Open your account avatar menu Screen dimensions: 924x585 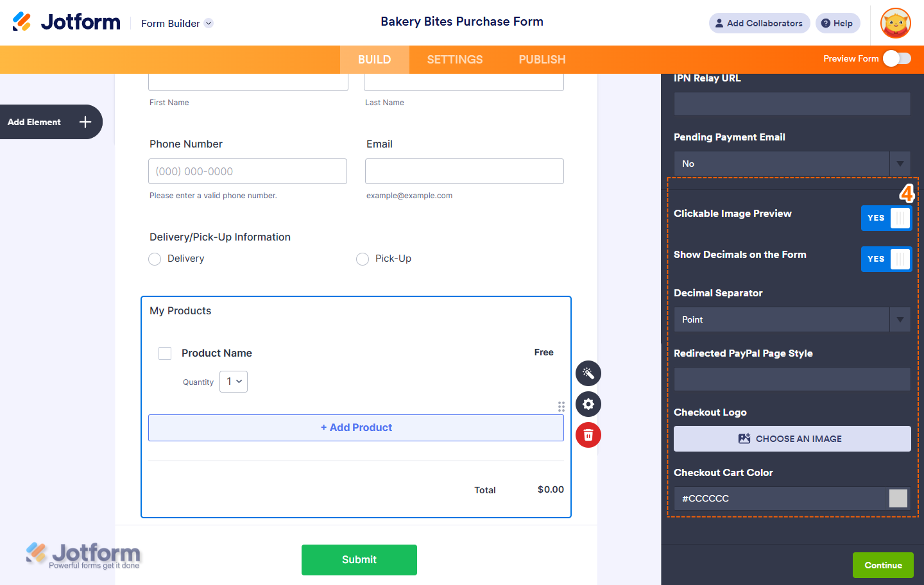pyautogui.click(x=895, y=23)
